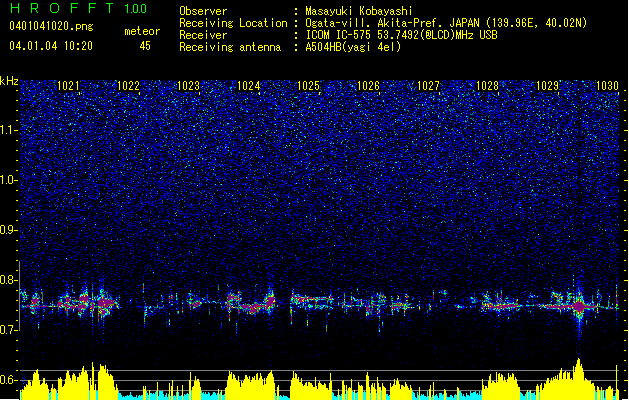629x400 pixels.
Task: Click the 1030 time marker
Action: coord(607,86)
